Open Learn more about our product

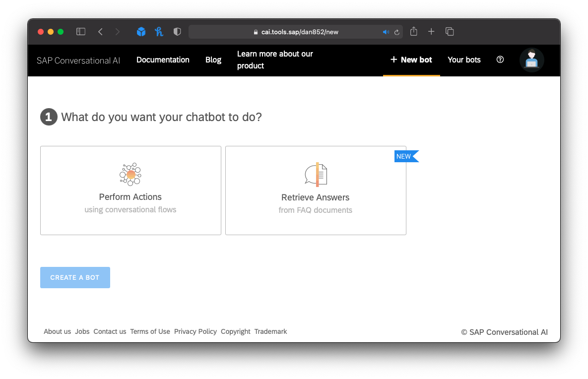point(275,60)
